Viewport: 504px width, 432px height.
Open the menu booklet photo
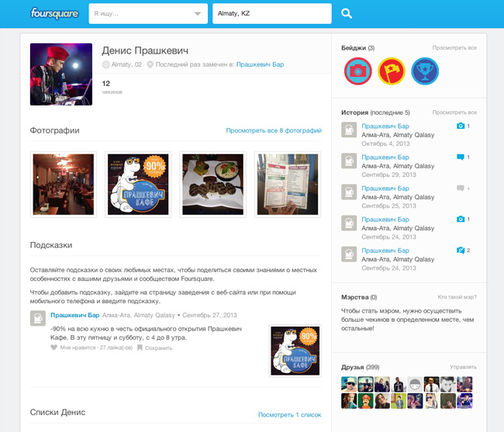[288, 185]
